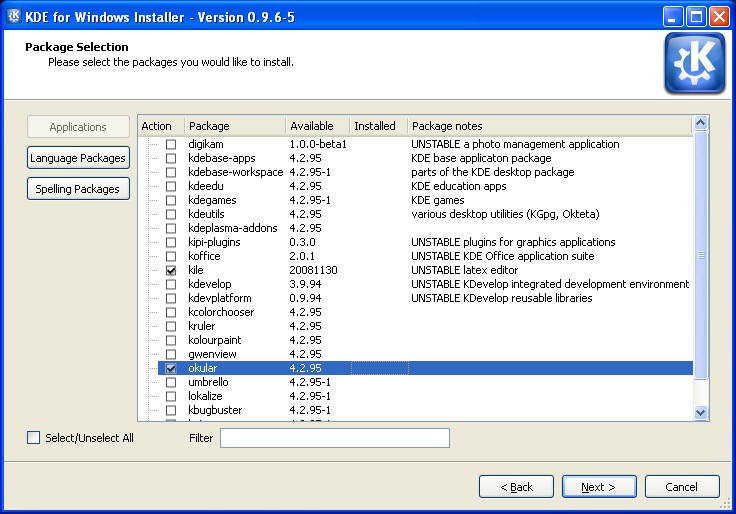The image size is (736, 514).
Task: Enable the kbugbuster checkbox
Action: coord(171,410)
